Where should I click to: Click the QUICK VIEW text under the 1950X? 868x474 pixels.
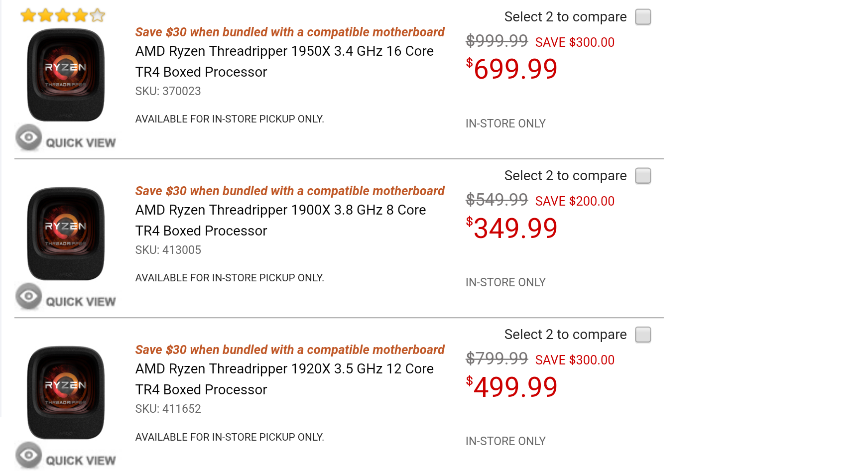pyautogui.click(x=81, y=143)
